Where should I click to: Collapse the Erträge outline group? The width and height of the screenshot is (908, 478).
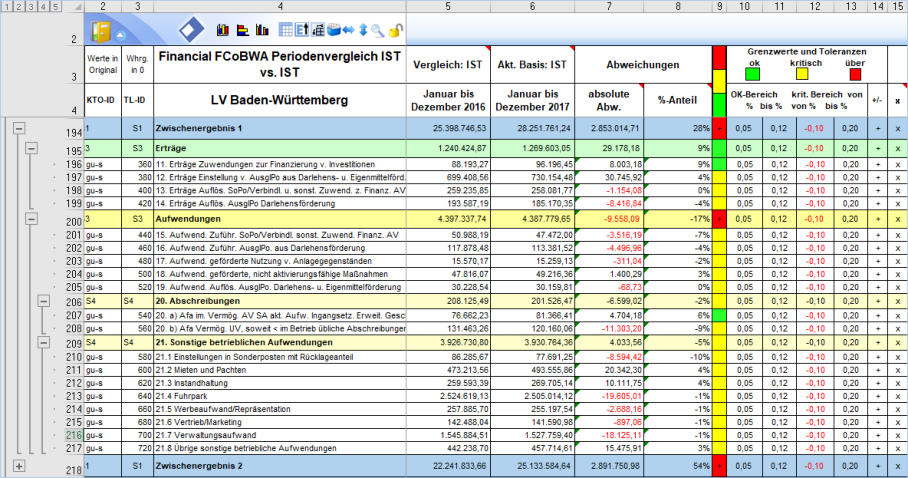(30, 147)
